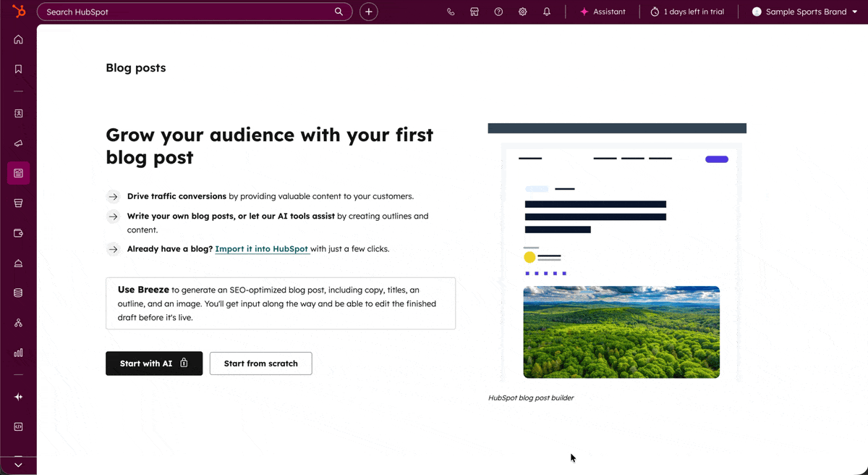
Task: Open Marketing via the megaphone icon
Action: [18, 143]
